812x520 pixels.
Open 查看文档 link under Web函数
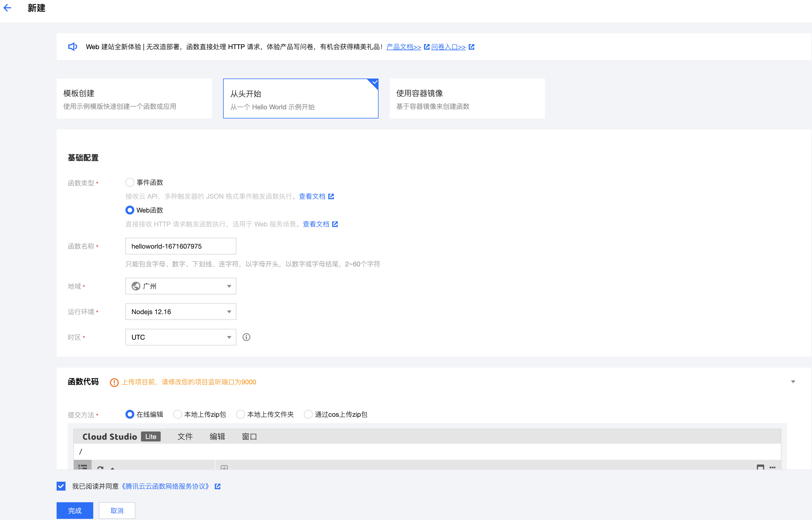[316, 224]
